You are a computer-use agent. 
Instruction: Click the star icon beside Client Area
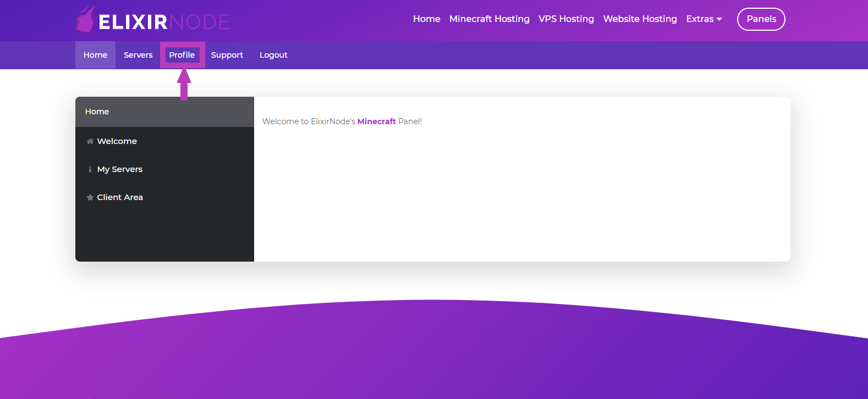90,197
